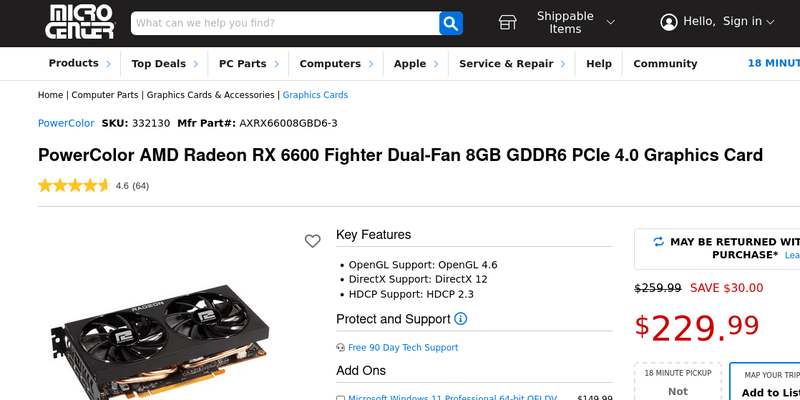
Task: Expand the Products menu
Action: pos(79,64)
